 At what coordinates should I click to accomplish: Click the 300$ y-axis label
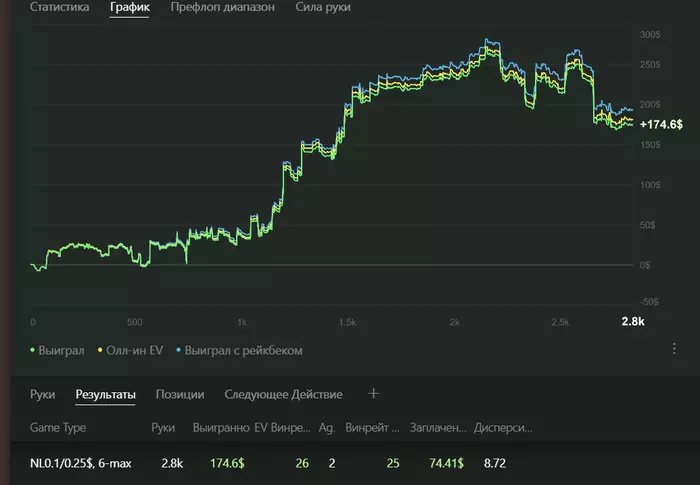click(650, 34)
